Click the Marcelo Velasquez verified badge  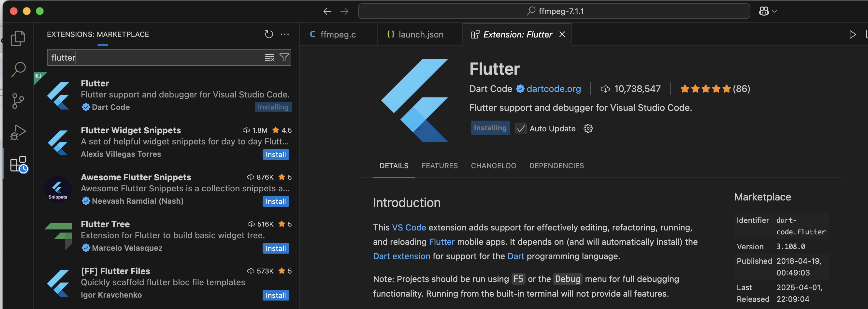coord(86,248)
